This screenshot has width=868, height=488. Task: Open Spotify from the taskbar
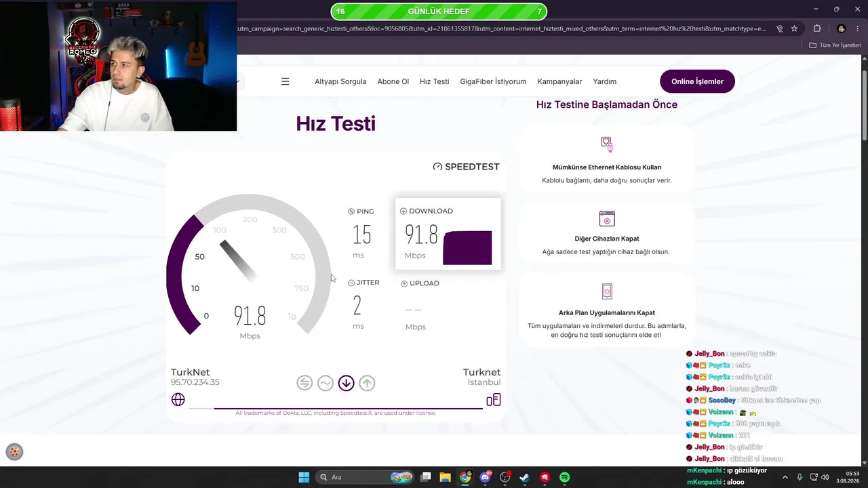pyautogui.click(x=565, y=477)
